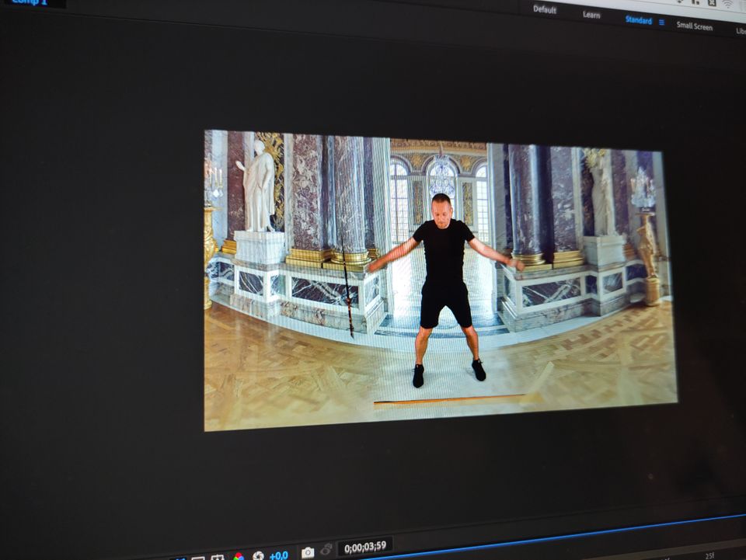The height and width of the screenshot is (560, 746).
Task: Click the Show Snapshot icon
Action: tap(326, 551)
